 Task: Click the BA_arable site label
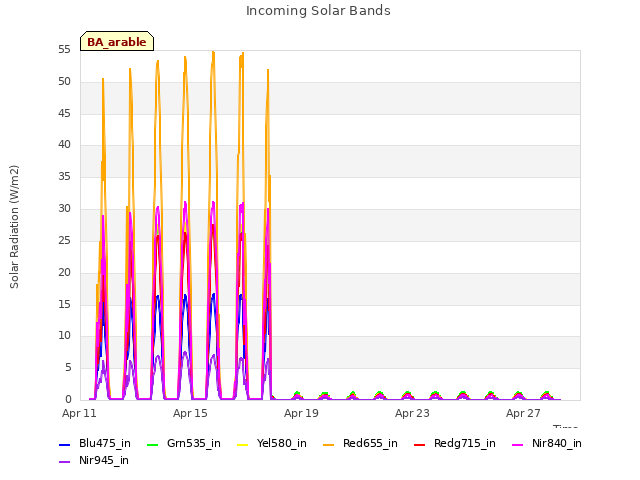117,41
